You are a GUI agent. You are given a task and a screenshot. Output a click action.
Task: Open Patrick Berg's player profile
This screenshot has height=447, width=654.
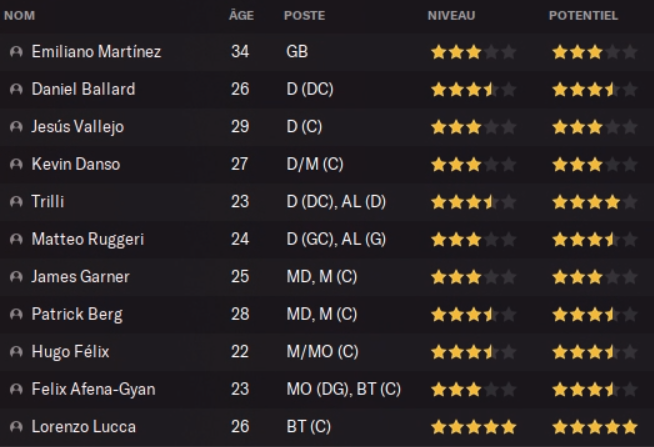[77, 314]
